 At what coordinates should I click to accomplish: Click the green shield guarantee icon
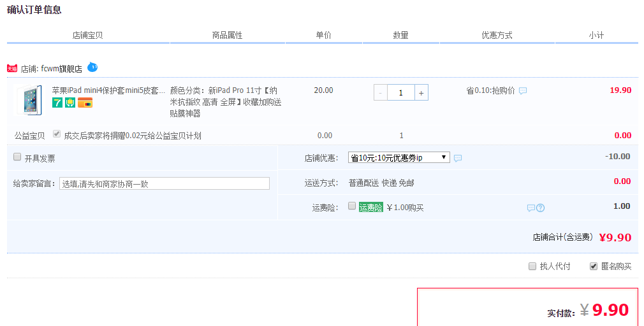(70, 103)
